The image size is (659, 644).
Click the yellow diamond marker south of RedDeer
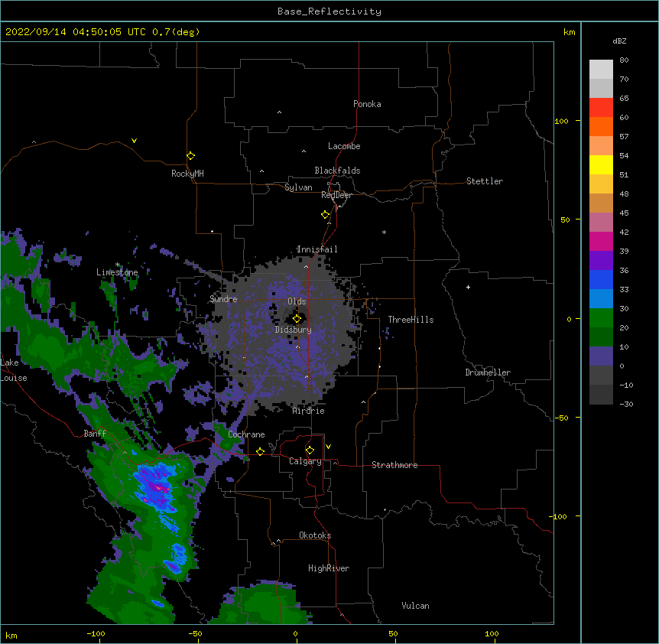tap(325, 215)
